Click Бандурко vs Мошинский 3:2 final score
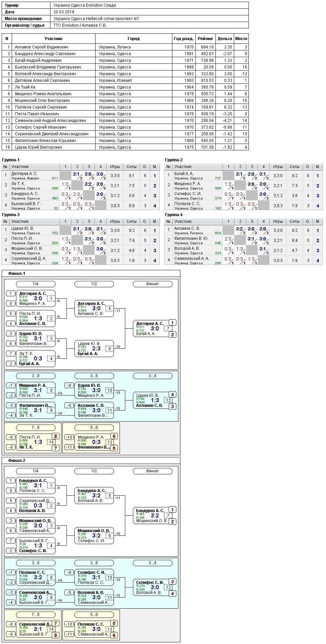This screenshot has width=326, height=644. point(155,516)
